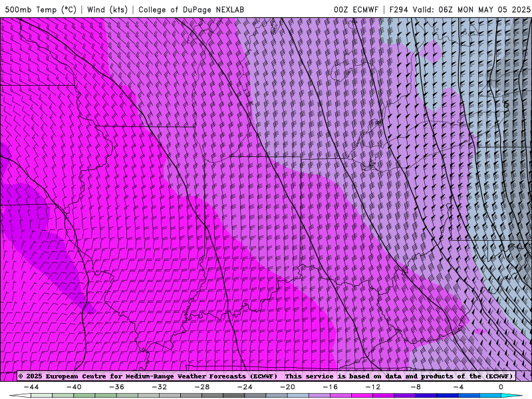The height and width of the screenshot is (399, 532).
Task: Click the "College of DuPage NEXLAB" text
Action: pyautogui.click(x=191, y=9)
